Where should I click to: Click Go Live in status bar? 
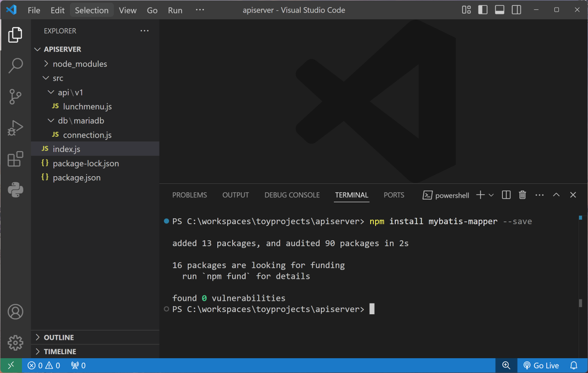click(541, 365)
